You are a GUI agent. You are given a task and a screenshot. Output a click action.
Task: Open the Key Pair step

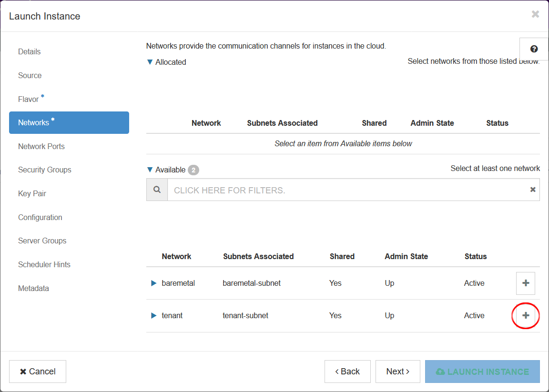pyautogui.click(x=32, y=193)
